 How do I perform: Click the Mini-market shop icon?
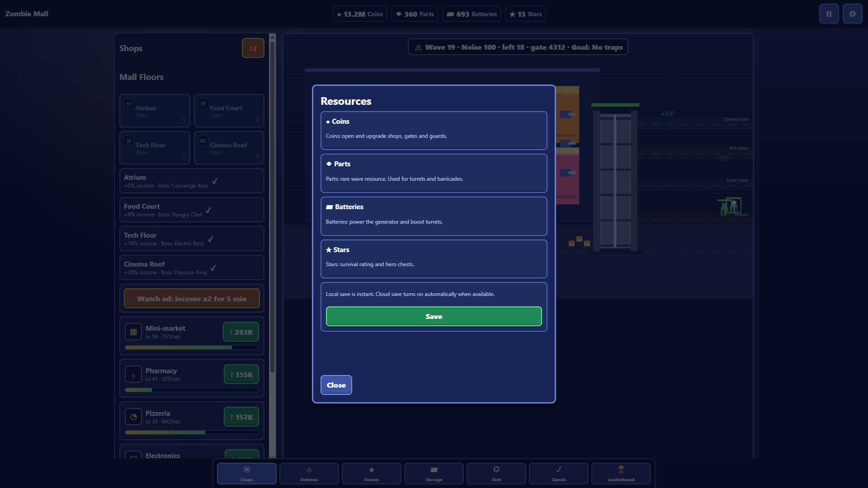(x=133, y=332)
